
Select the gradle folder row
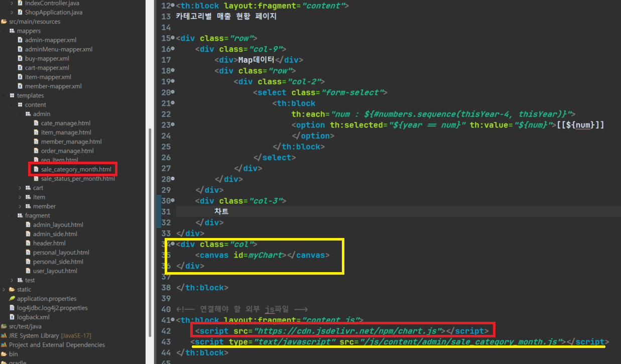[x=17, y=362]
